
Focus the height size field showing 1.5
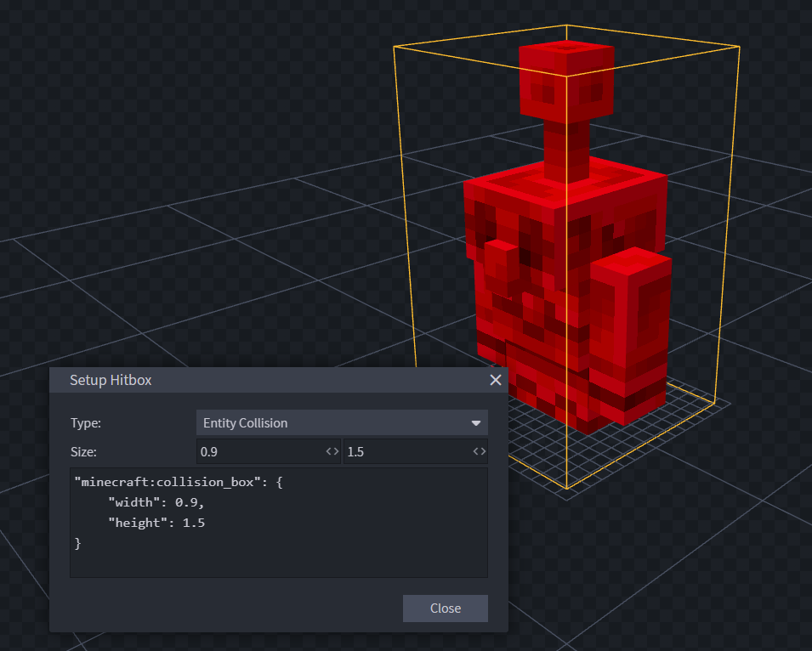[406, 451]
